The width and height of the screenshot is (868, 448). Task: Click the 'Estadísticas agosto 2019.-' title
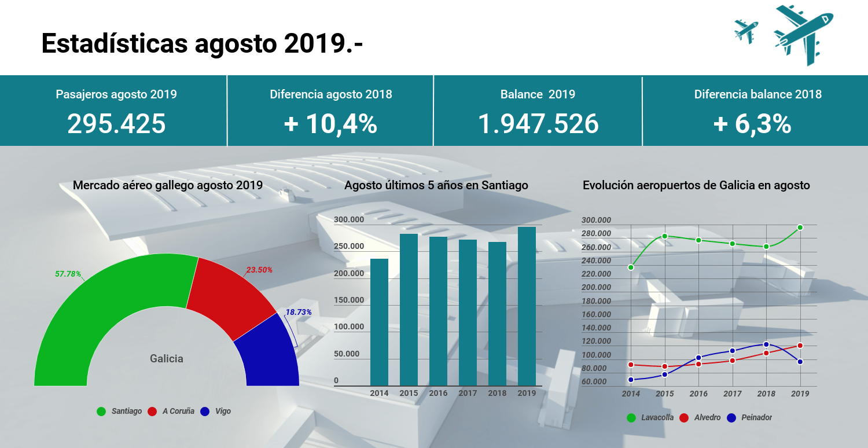click(x=203, y=43)
